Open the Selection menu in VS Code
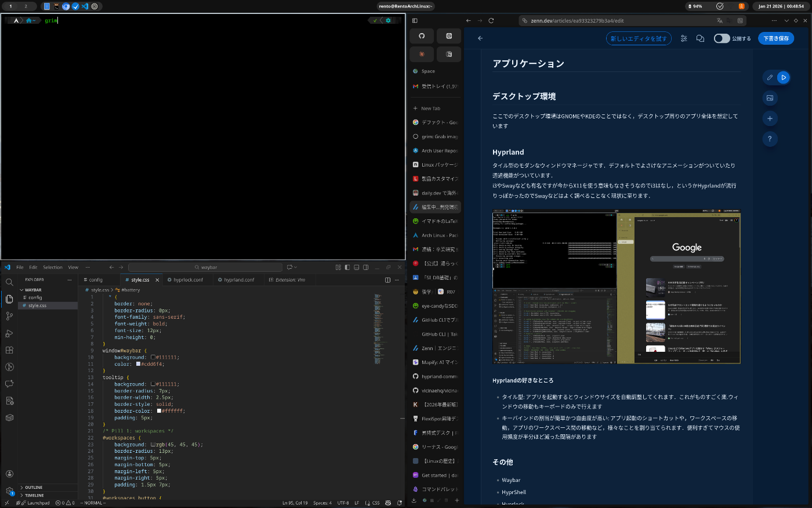This screenshot has width=812, height=508. click(x=53, y=267)
